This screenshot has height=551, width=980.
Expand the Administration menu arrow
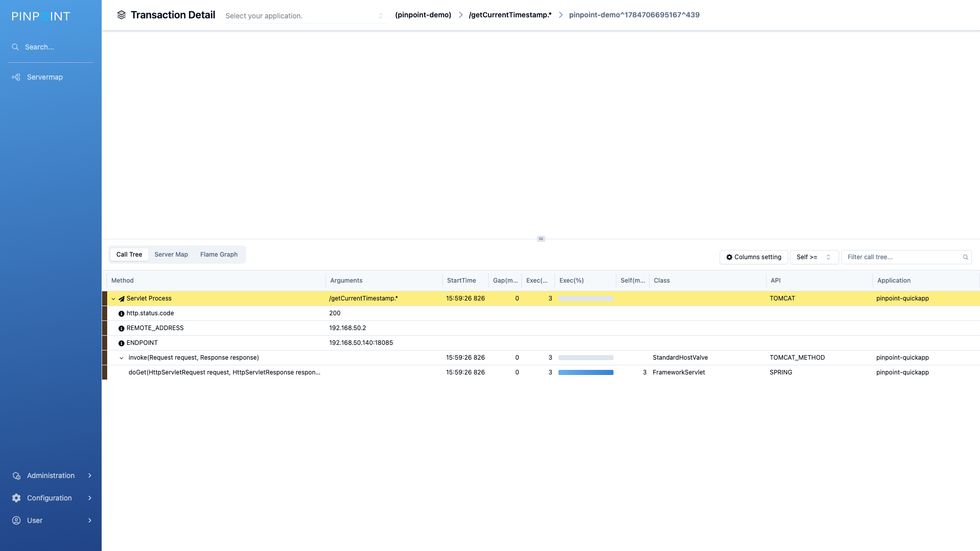pyautogui.click(x=90, y=475)
